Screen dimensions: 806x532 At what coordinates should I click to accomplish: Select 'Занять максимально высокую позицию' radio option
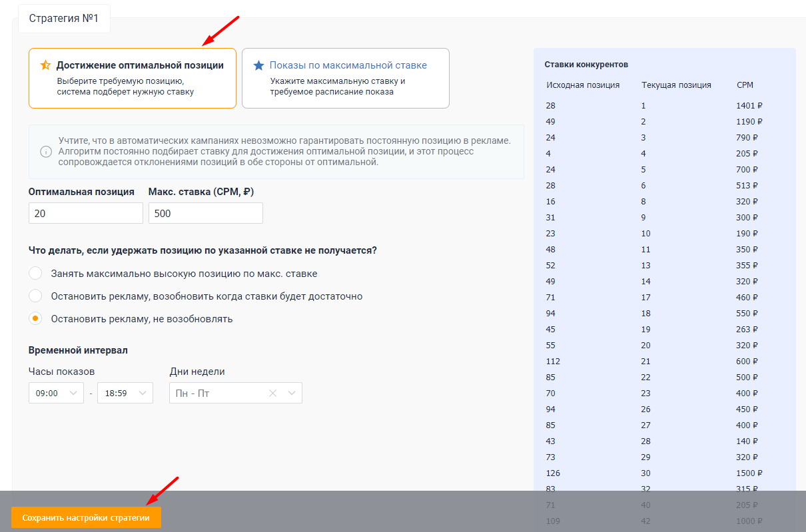click(x=35, y=274)
